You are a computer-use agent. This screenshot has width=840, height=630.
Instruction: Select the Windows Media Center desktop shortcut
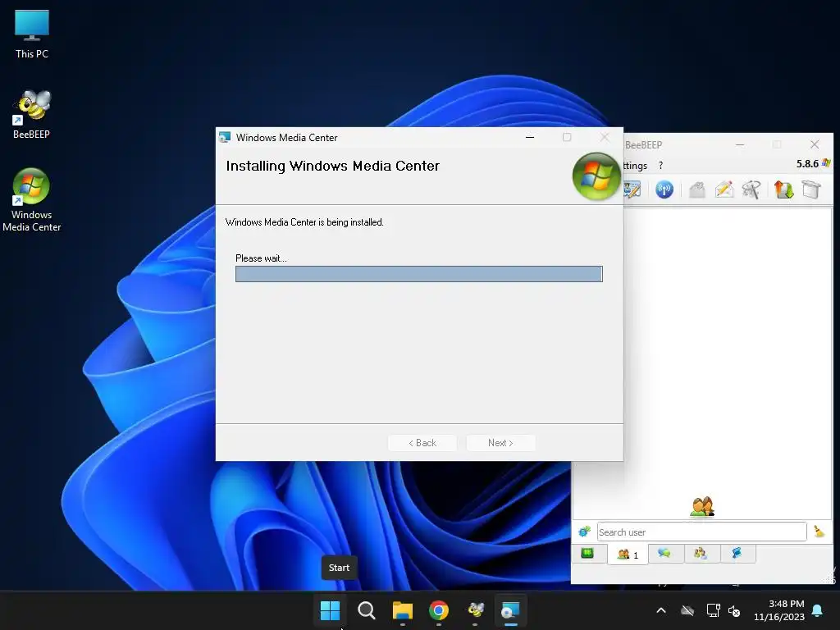pyautogui.click(x=32, y=200)
